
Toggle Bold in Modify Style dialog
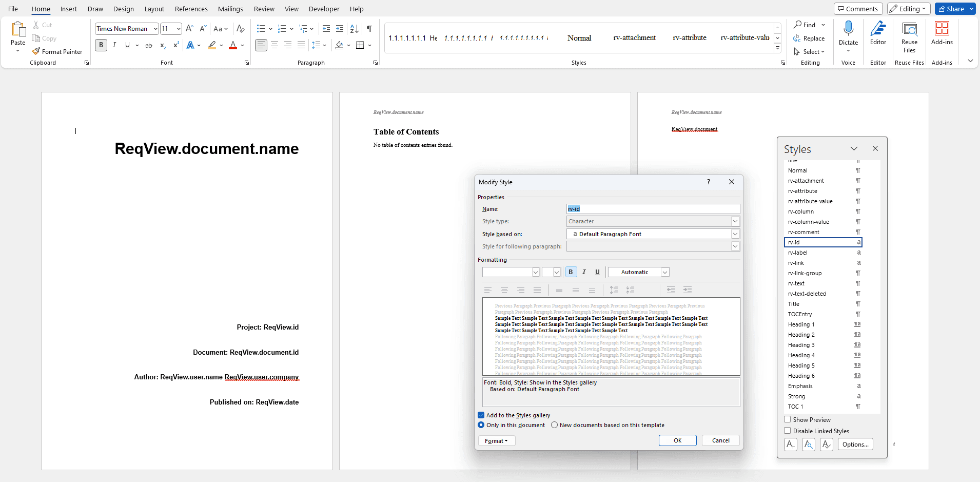click(571, 272)
